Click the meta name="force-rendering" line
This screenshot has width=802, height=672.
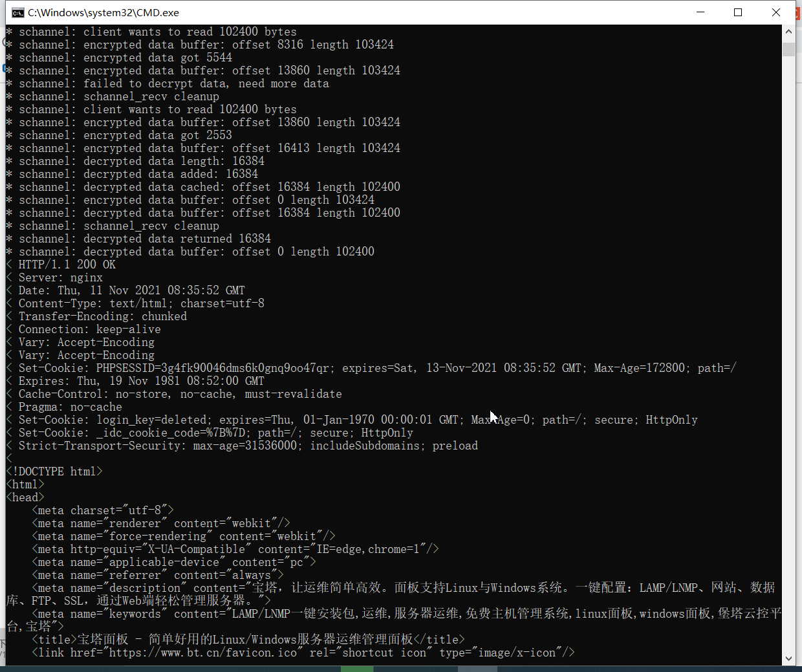click(184, 536)
